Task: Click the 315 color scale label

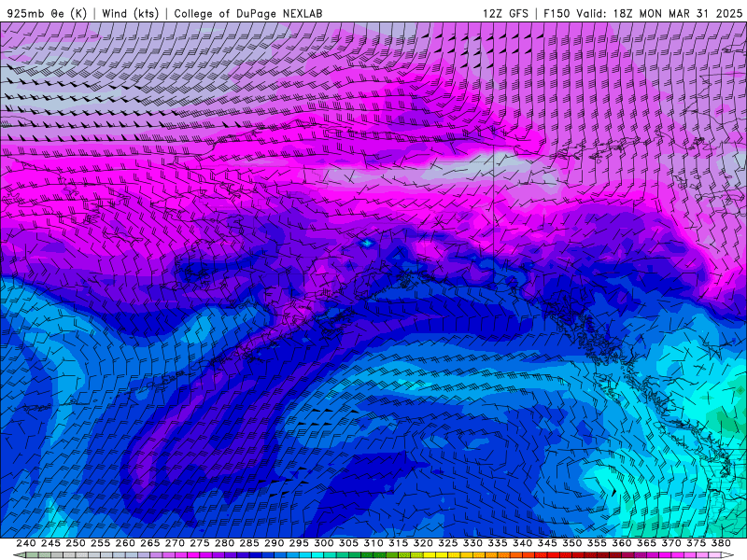Action: (x=399, y=543)
